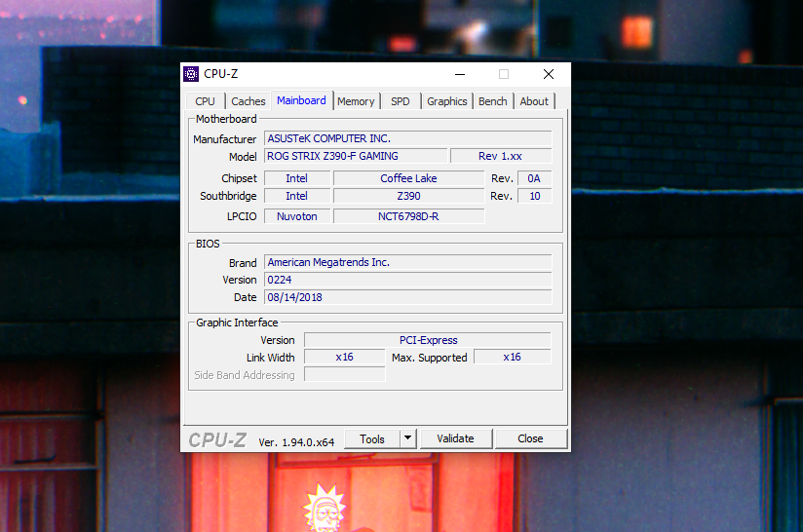Screen dimensions: 803x532
Task: Click the Validate button
Action: click(456, 438)
